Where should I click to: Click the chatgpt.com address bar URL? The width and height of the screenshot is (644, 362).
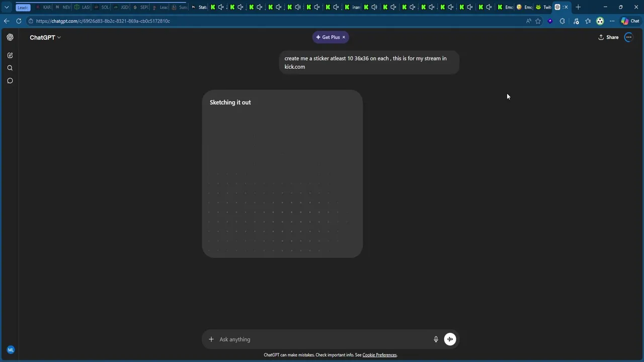[103, 21]
